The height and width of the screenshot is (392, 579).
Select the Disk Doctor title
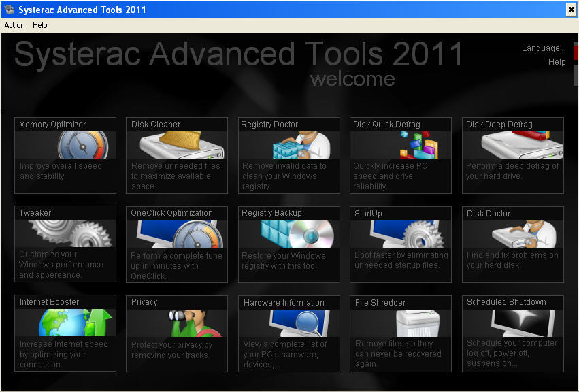(488, 213)
